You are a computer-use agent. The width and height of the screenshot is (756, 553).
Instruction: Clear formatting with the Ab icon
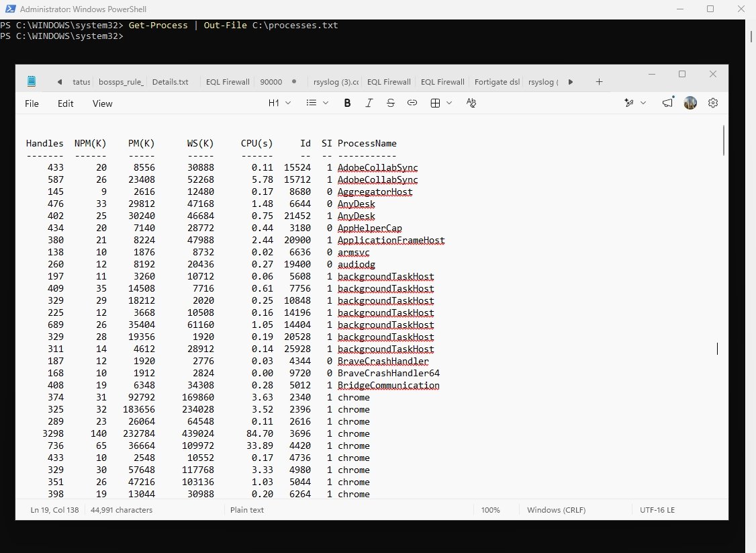(471, 103)
